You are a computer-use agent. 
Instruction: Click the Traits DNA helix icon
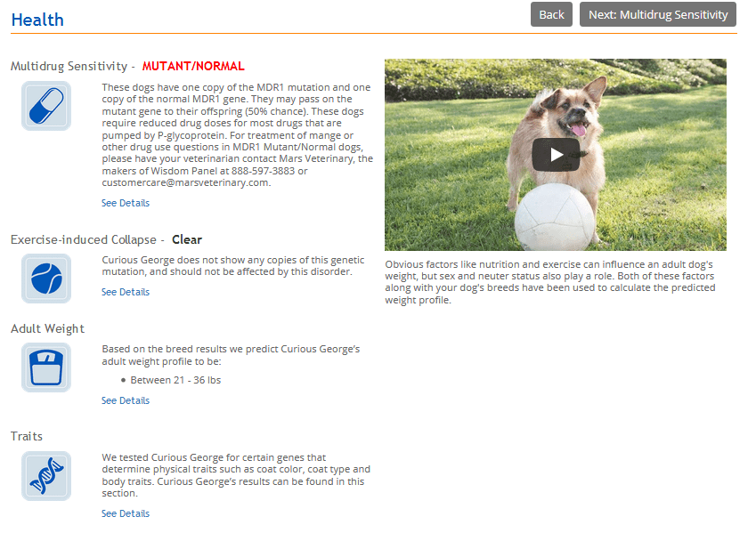click(46, 476)
